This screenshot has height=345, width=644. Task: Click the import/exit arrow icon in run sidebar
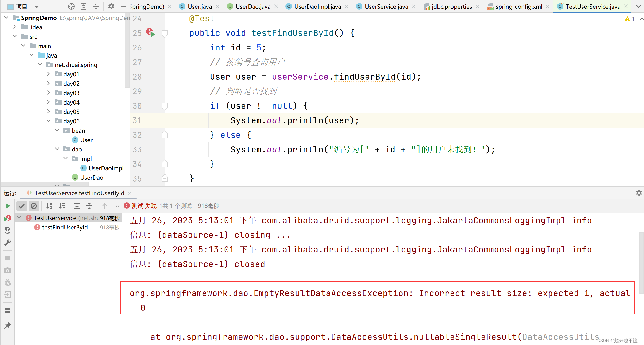click(x=8, y=295)
